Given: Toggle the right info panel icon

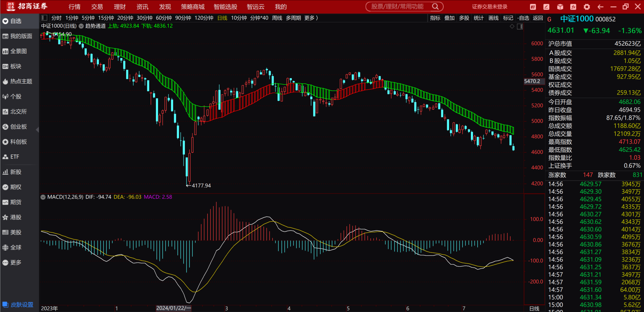Looking at the screenshot, I should pyautogui.click(x=520, y=27).
